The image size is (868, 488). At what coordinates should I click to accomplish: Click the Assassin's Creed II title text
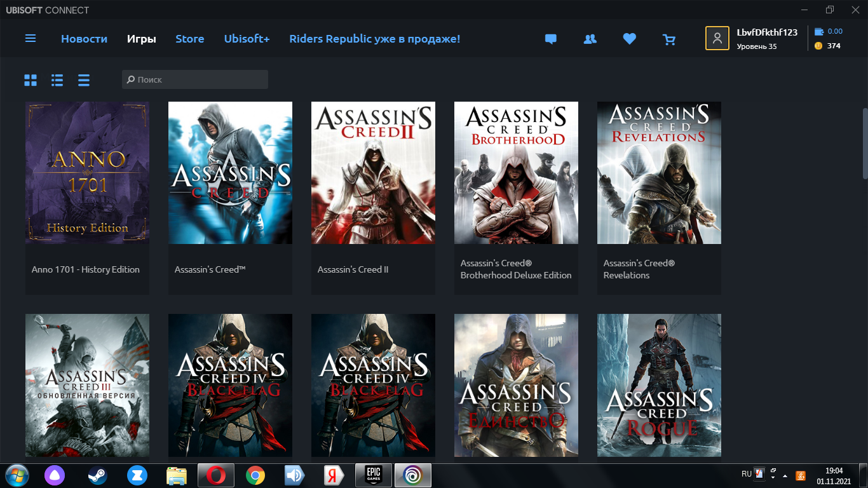tap(353, 269)
